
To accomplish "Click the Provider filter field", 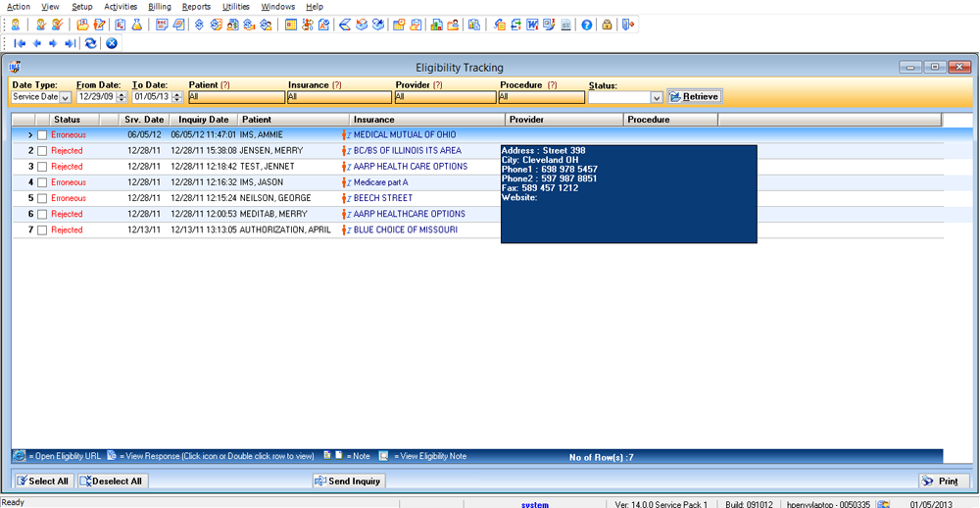I will 446,97.
